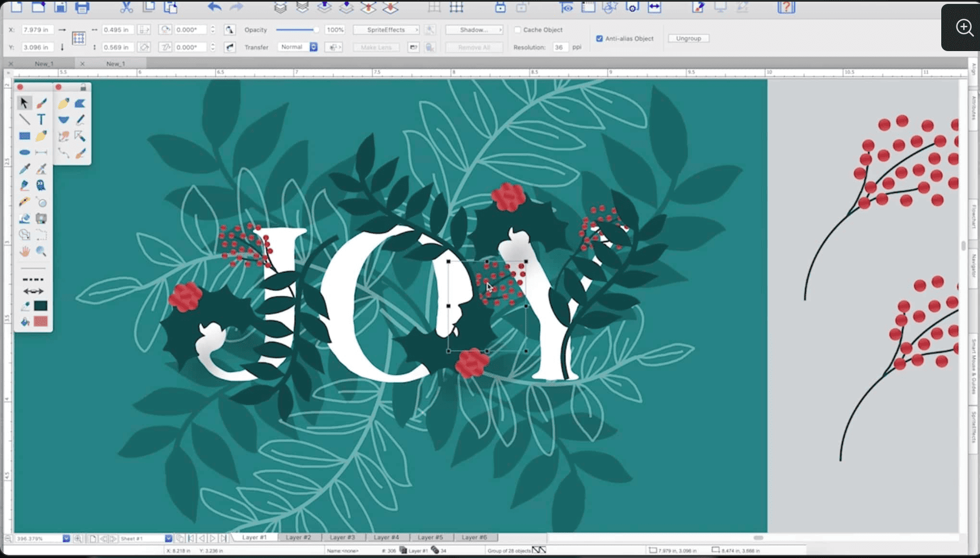Select the dimension measuring tool
Image resolution: width=980 pixels, height=558 pixels.
coord(41,153)
